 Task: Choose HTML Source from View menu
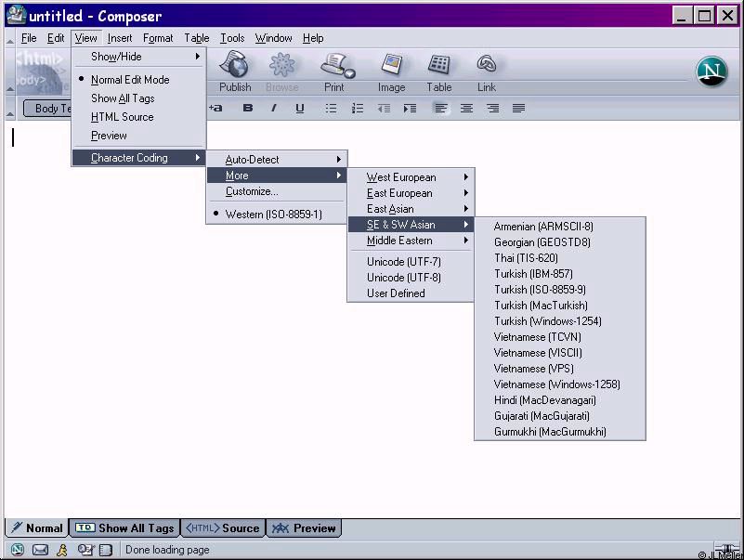click(139, 117)
